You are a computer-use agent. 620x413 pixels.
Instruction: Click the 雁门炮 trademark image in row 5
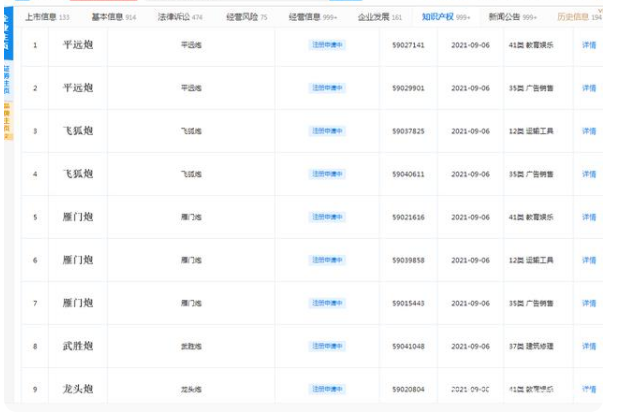click(77, 217)
